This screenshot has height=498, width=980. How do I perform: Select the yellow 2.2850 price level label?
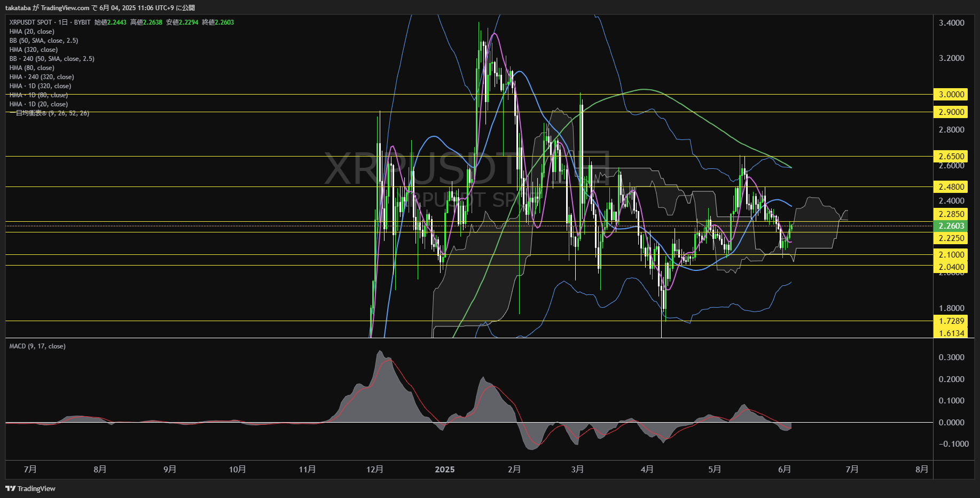pyautogui.click(x=951, y=214)
